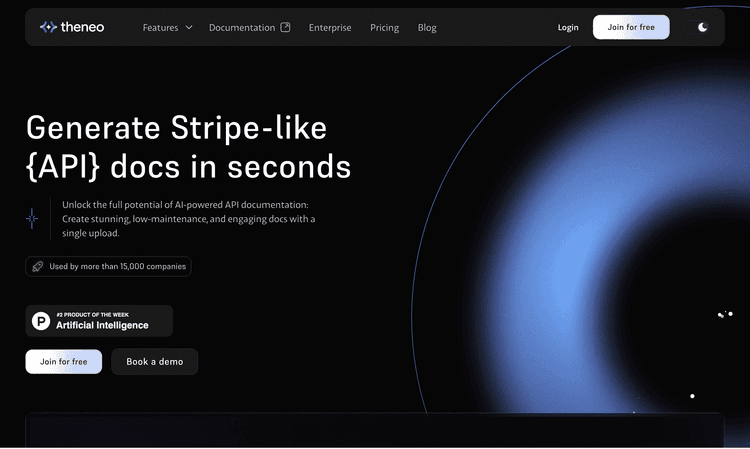Click the Book a demo button
This screenshot has width=750, height=449.
154,361
